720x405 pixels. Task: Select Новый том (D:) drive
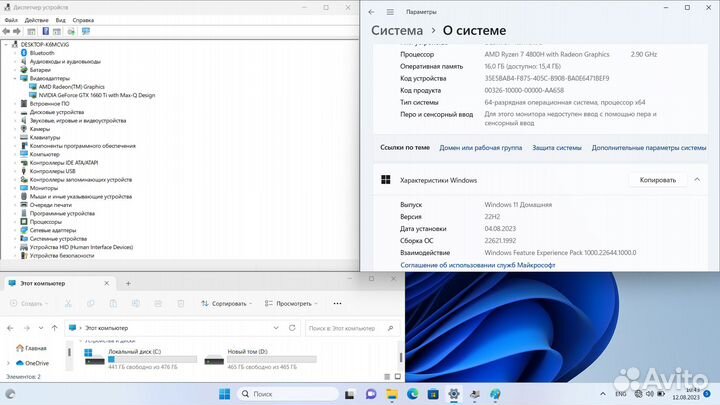[260, 359]
